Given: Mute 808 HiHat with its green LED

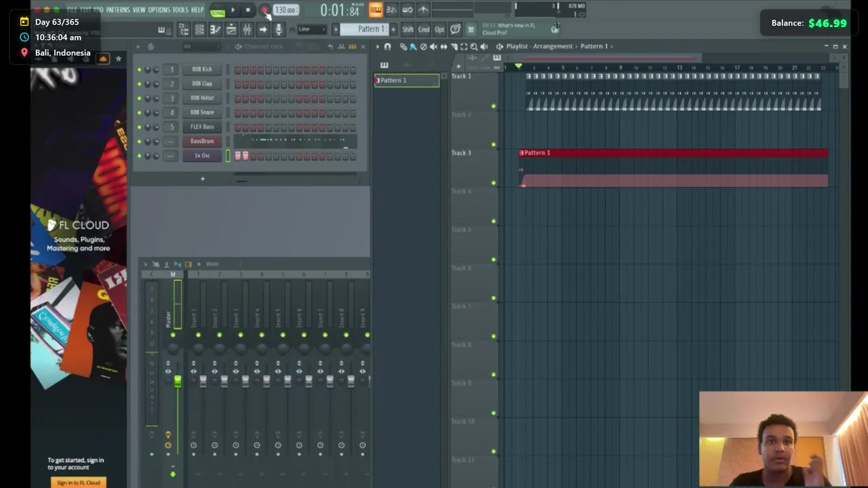Looking at the screenshot, I should click(139, 98).
